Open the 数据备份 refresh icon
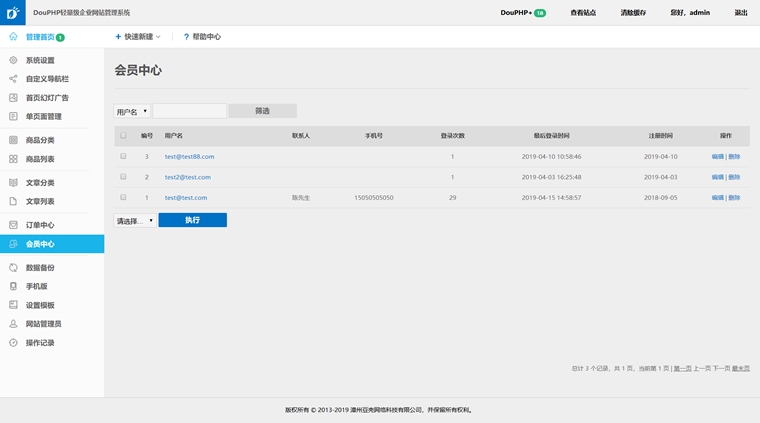The height and width of the screenshot is (423, 760). 13,268
